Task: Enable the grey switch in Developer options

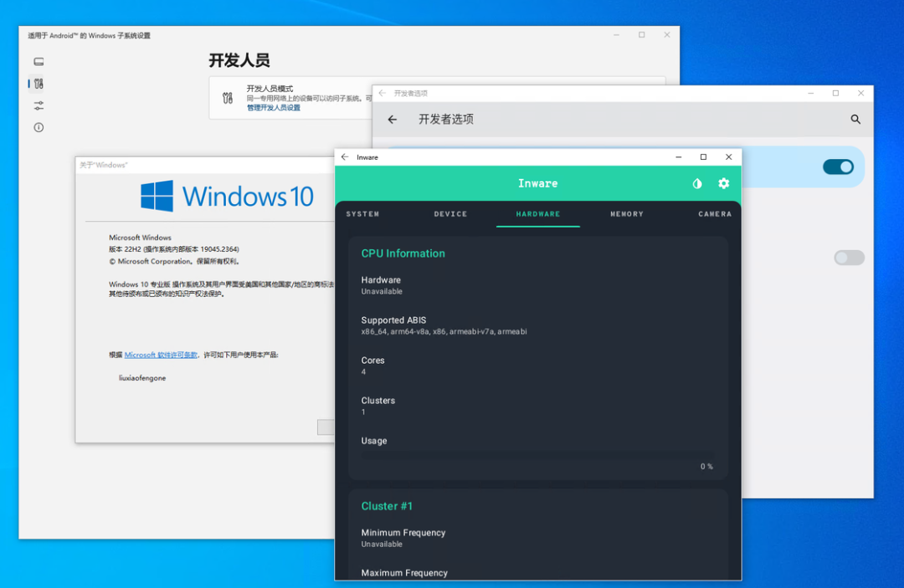Action: point(850,258)
